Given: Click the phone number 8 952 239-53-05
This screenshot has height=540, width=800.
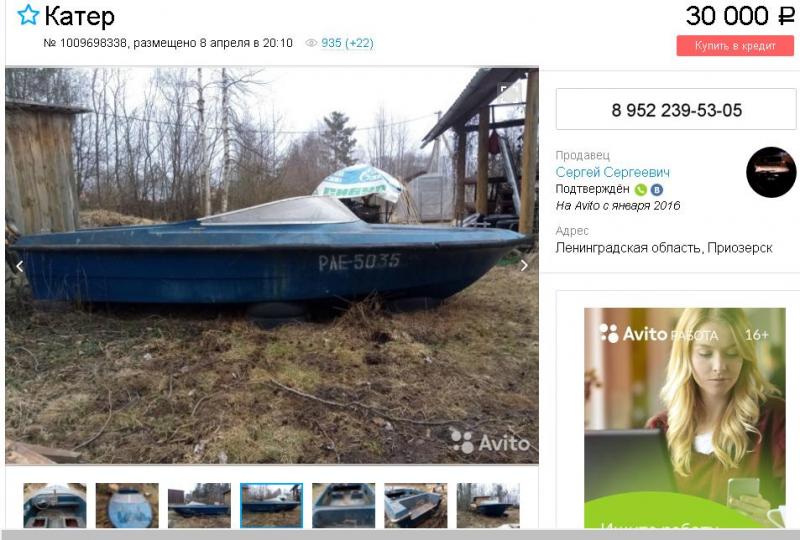Looking at the screenshot, I should coord(676,109).
